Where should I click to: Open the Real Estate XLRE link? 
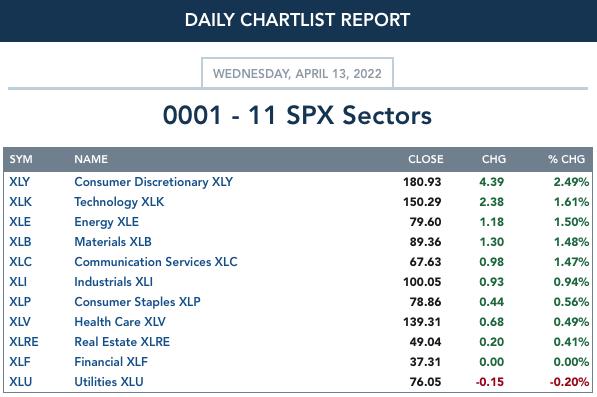point(122,341)
